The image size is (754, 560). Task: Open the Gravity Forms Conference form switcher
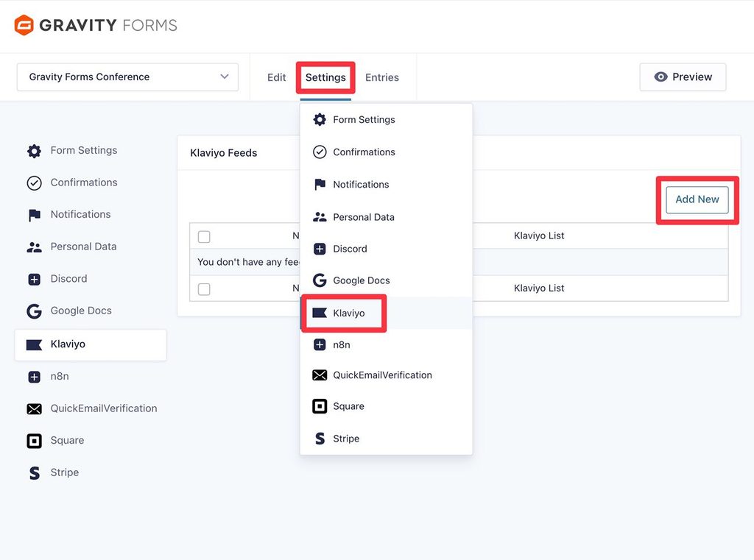point(127,77)
